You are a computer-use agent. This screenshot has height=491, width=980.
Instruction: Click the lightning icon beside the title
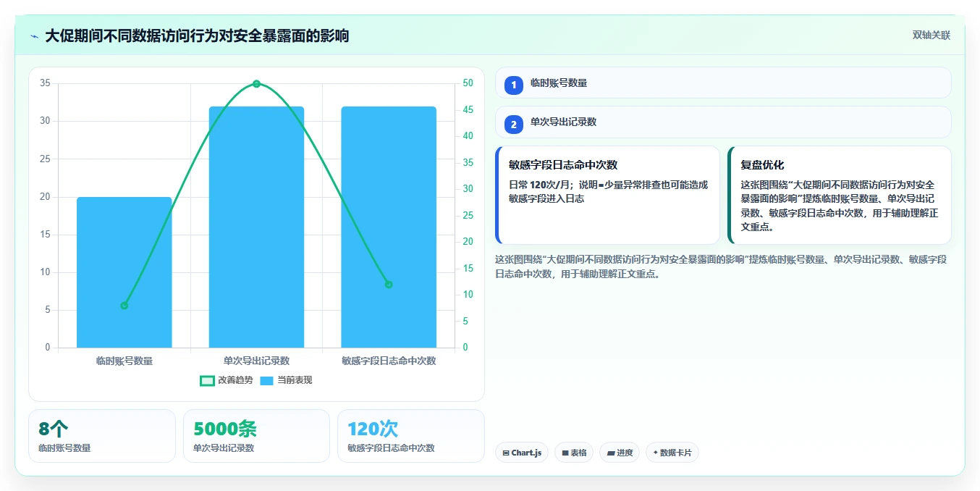(34, 35)
